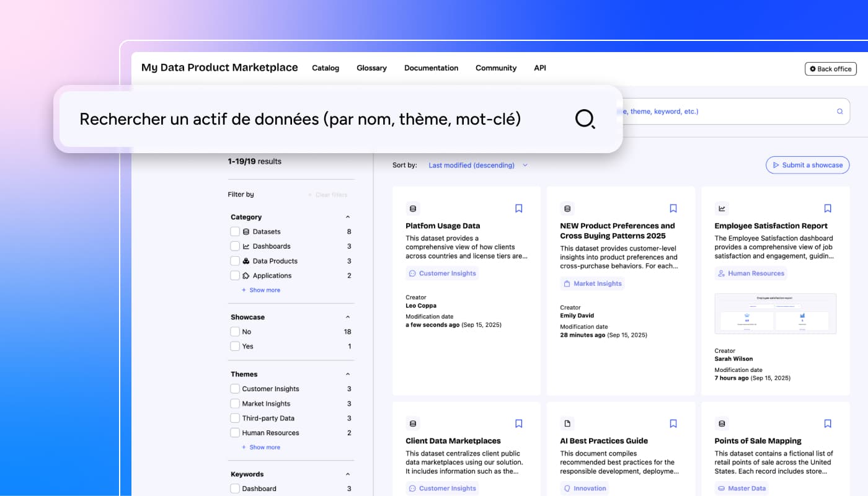This screenshot has height=496, width=868.
Task: Tick the Customer Insights theme checkbox
Action: (x=235, y=389)
